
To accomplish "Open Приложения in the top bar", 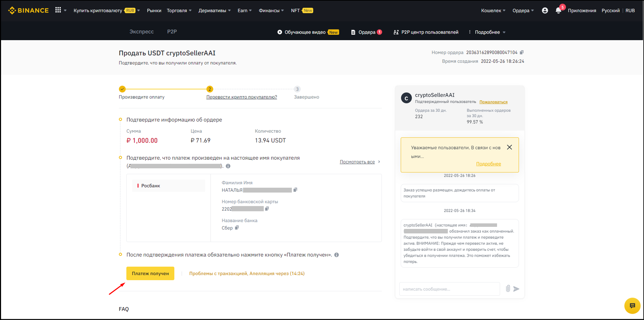I will [x=582, y=10].
